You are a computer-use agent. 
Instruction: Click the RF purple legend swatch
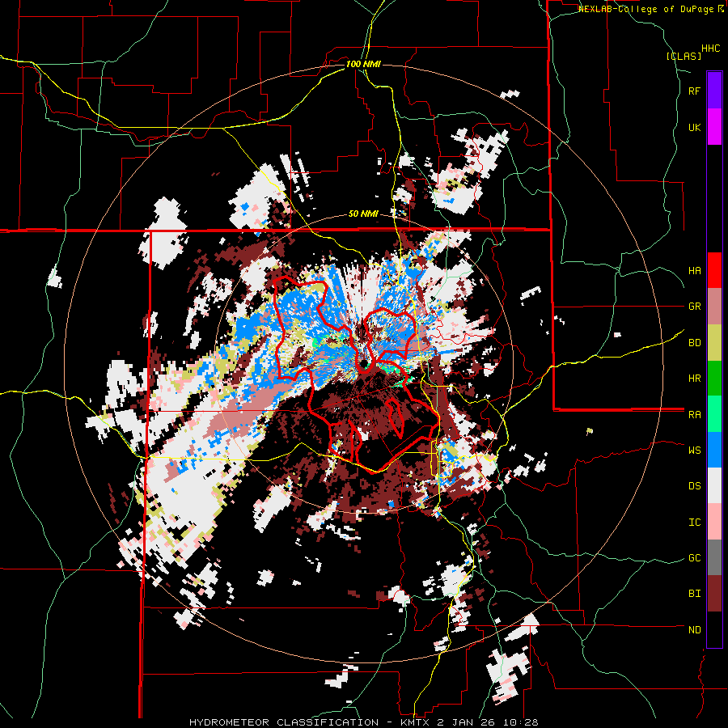click(x=714, y=91)
